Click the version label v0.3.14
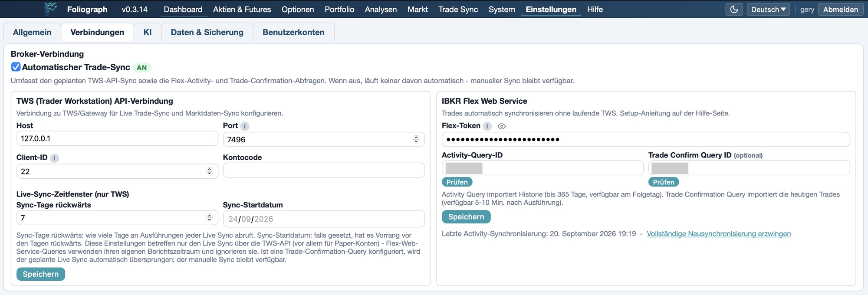 135,9
